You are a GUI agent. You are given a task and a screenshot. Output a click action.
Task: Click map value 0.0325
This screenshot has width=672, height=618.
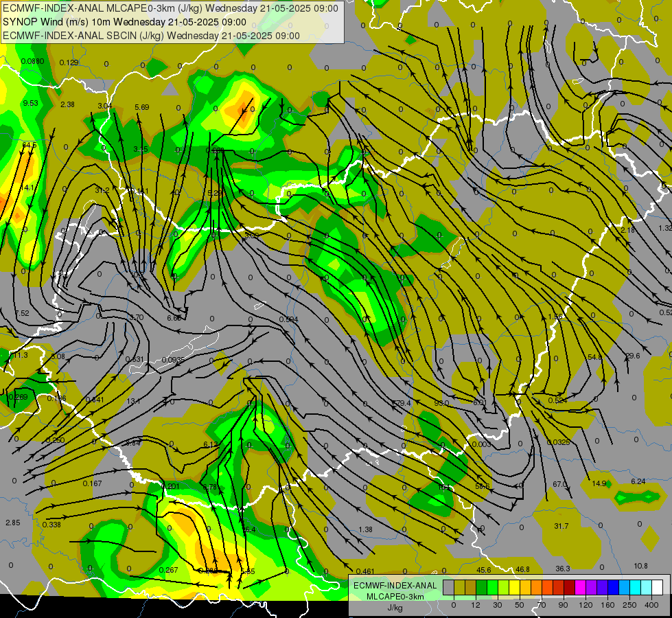[x=559, y=442]
